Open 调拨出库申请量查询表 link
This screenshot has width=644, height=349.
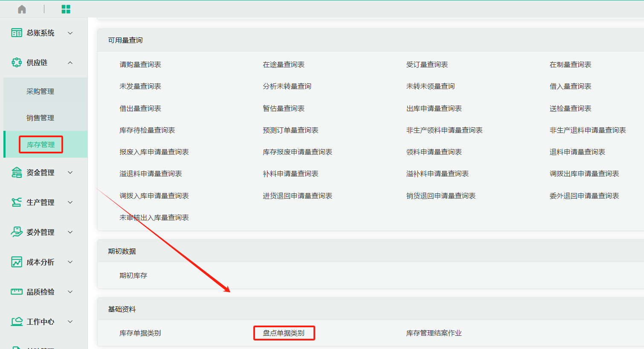[584, 173]
